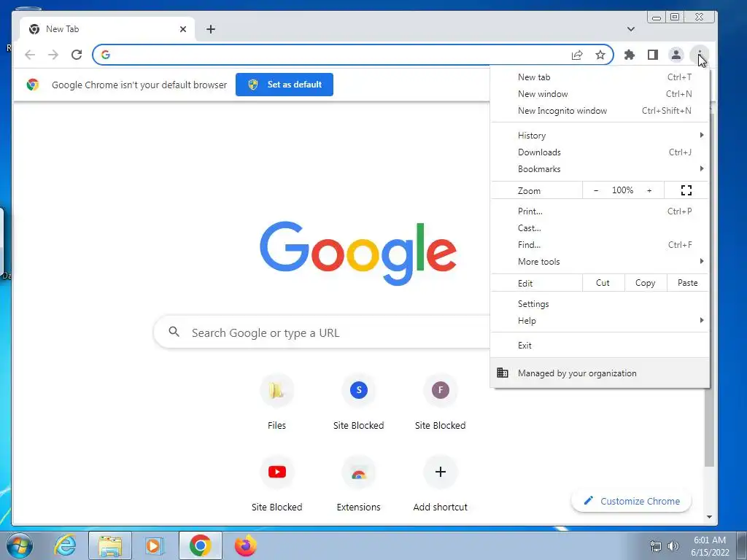Open Windows Media Player from taskbar
747x560 pixels.
pos(154,545)
